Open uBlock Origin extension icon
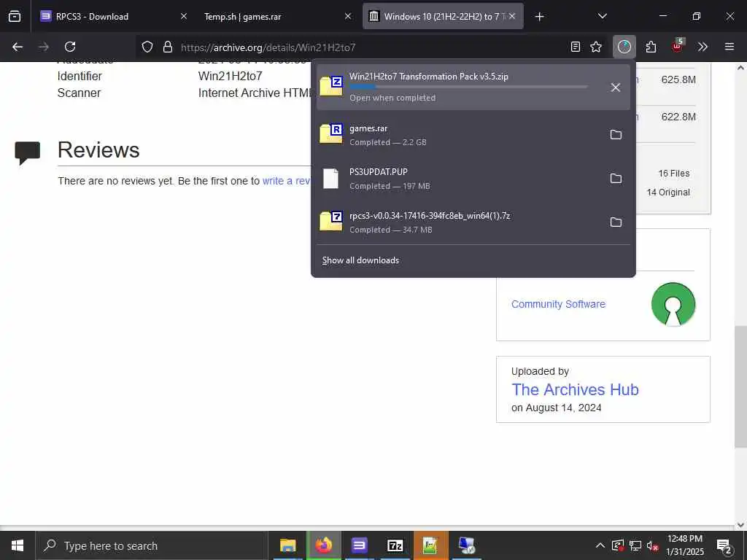747x560 pixels. pyautogui.click(x=677, y=47)
